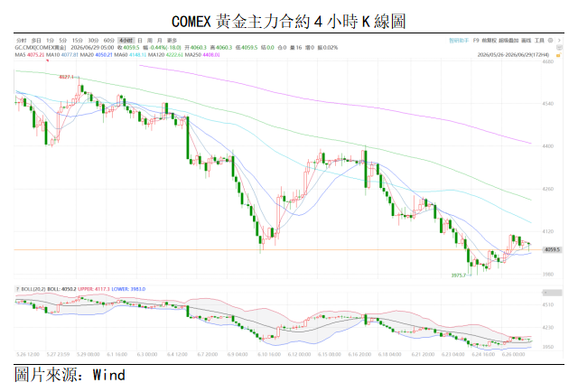The height and width of the screenshot is (392, 578).
Task: Click the 4059.5 current price tag
Action: click(x=552, y=250)
